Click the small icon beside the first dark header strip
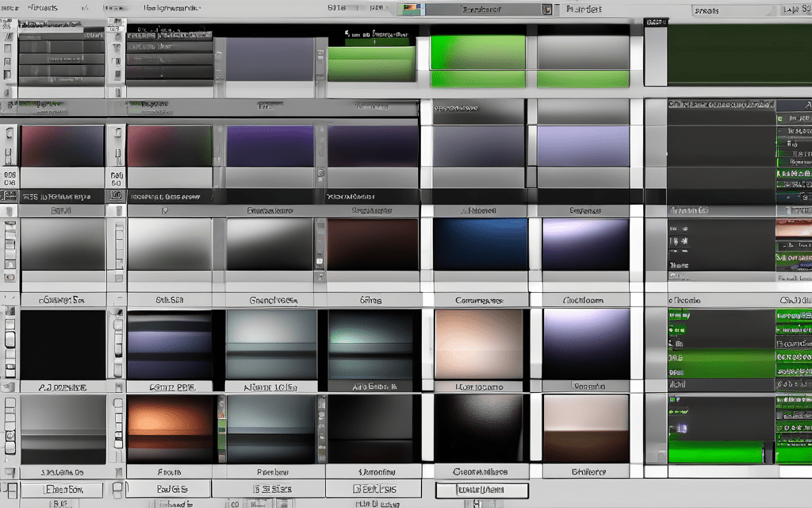Viewport: 812px width, 508px height. point(10,195)
